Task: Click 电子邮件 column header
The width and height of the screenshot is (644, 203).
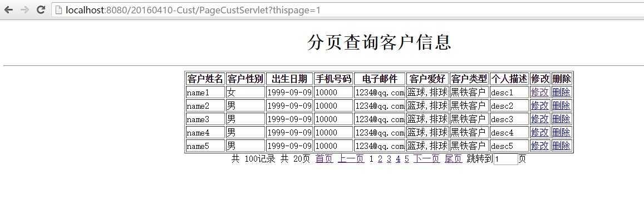Action: (380, 79)
